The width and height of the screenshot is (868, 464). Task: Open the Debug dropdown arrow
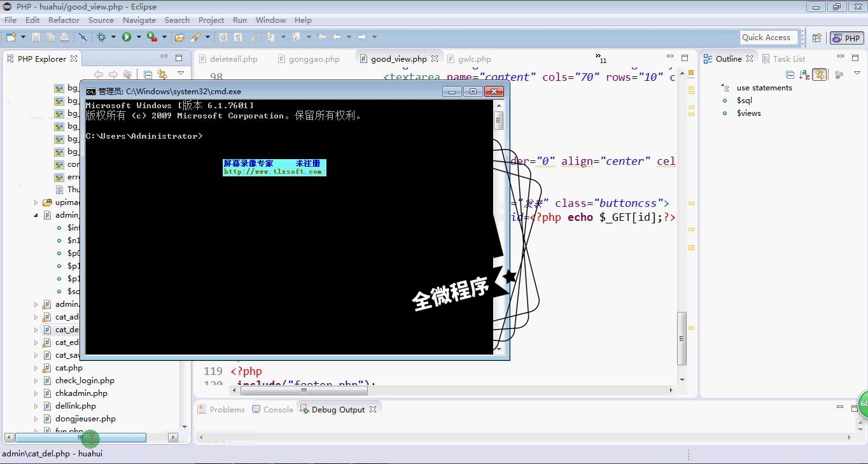click(113, 38)
